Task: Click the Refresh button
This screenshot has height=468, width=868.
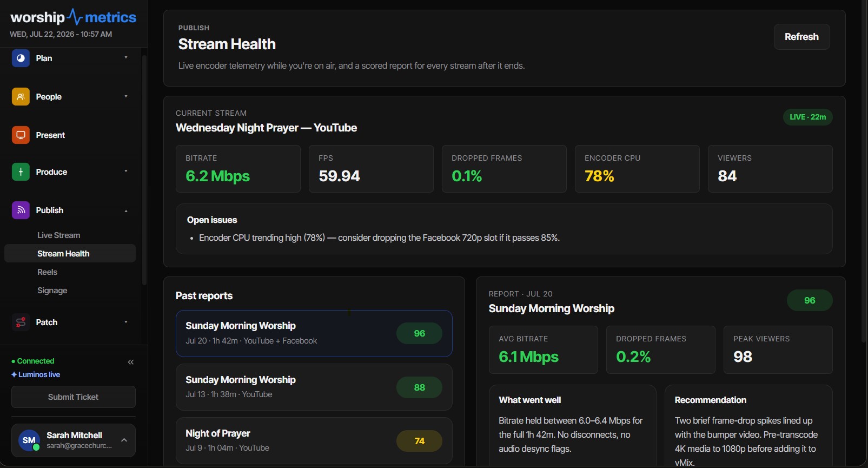Action: pyautogui.click(x=801, y=37)
